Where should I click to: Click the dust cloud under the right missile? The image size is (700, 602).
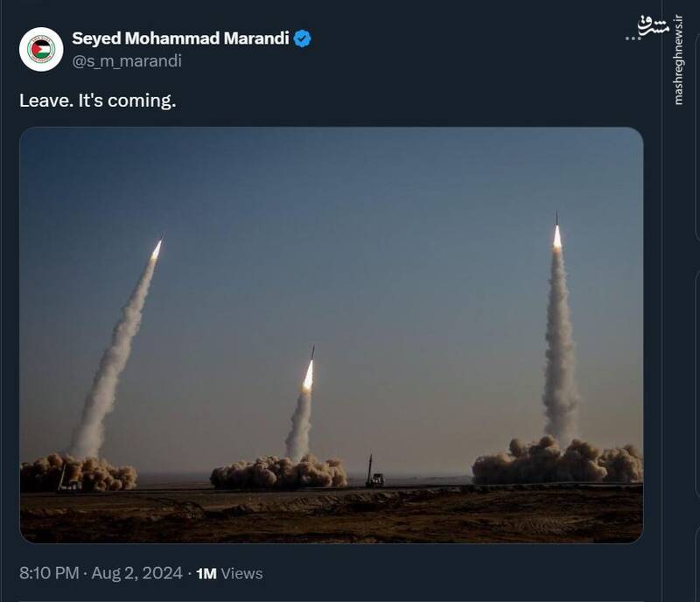point(556,461)
